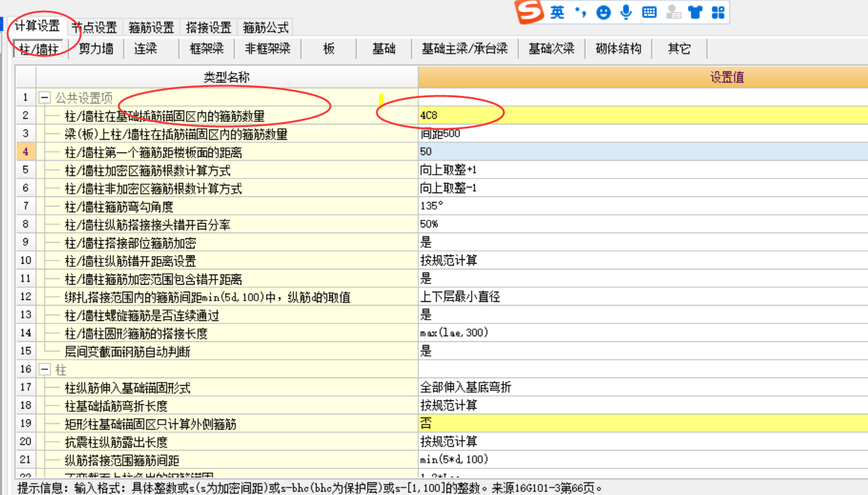This screenshot has width=868, height=495.
Task: Open the IME toolbox grid icon
Action: (x=718, y=12)
